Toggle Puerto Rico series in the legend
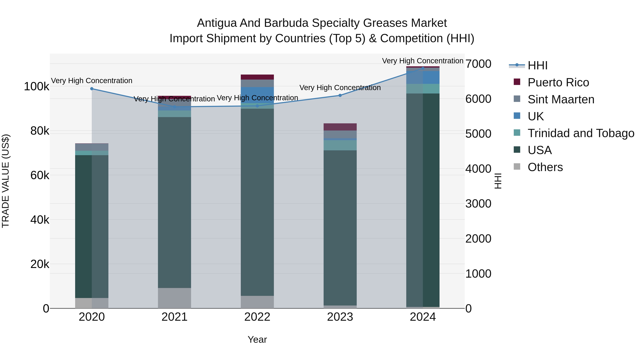 tap(551, 82)
